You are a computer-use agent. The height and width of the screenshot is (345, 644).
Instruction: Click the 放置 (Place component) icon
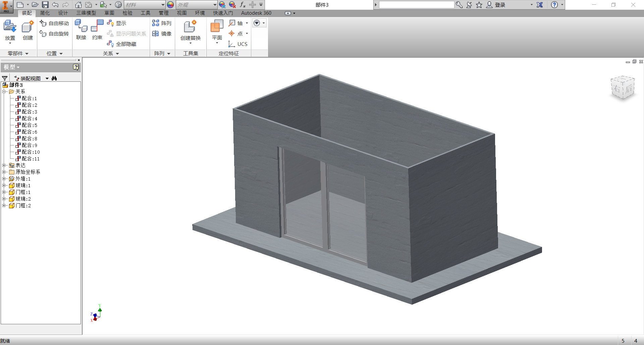point(10,26)
